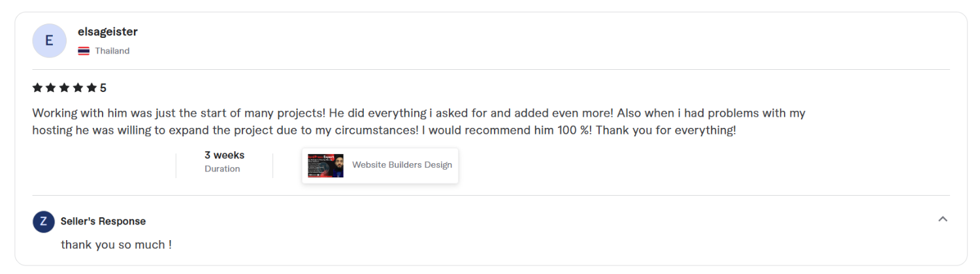
Task: Click the "thank you so much !" reply
Action: tap(116, 245)
